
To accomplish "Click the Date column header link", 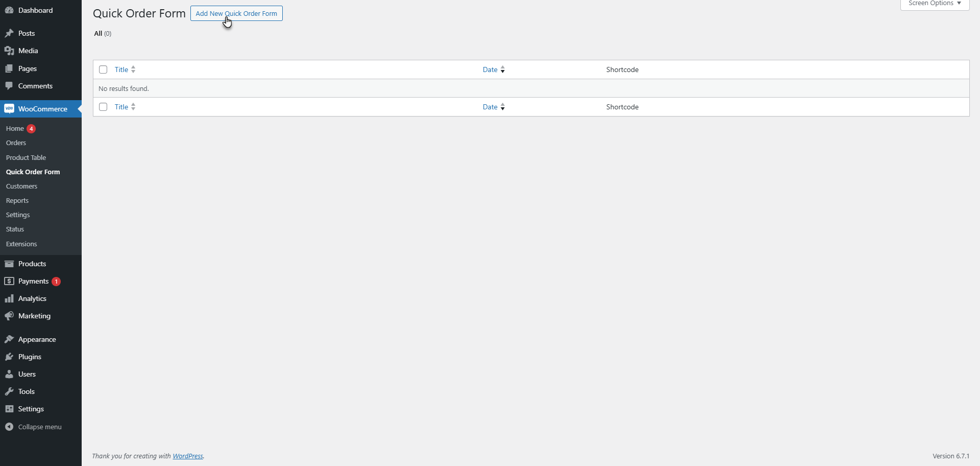I will 490,69.
